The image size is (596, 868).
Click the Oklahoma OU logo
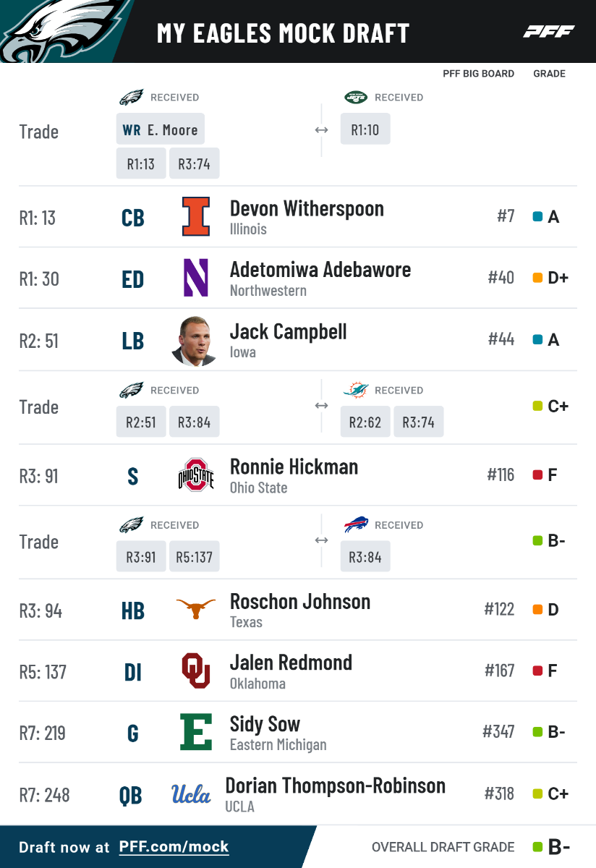tap(196, 671)
